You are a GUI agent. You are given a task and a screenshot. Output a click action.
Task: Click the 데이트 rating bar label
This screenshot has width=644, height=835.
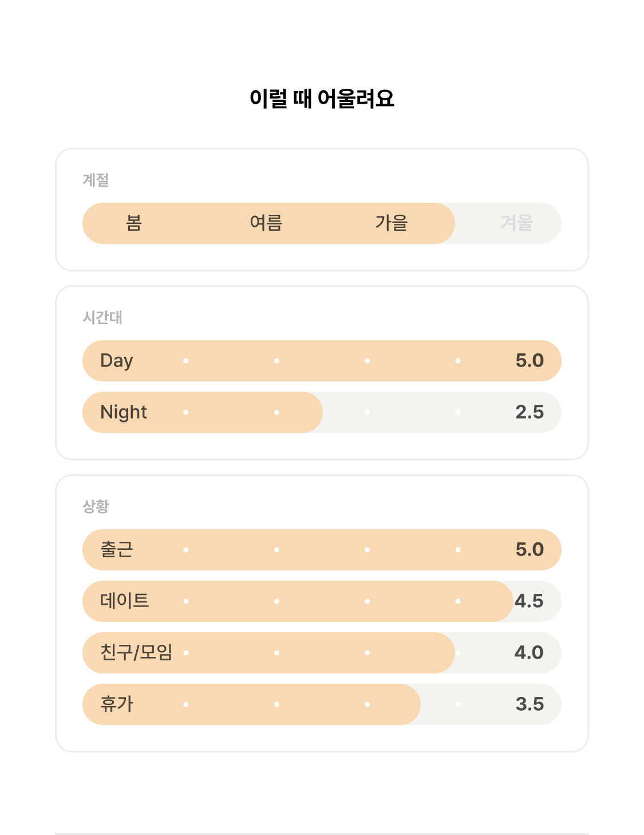[x=125, y=601]
